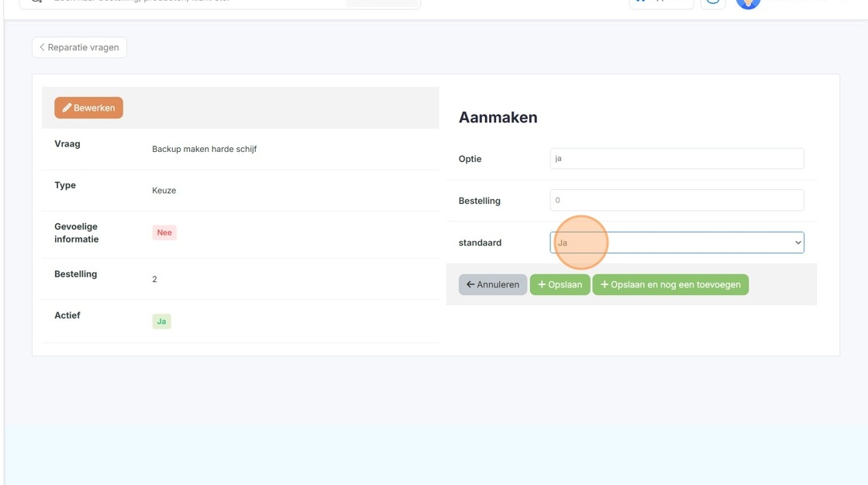The image size is (868, 485).
Task: Click the pencil icon on Bewerken
Action: [x=67, y=108]
